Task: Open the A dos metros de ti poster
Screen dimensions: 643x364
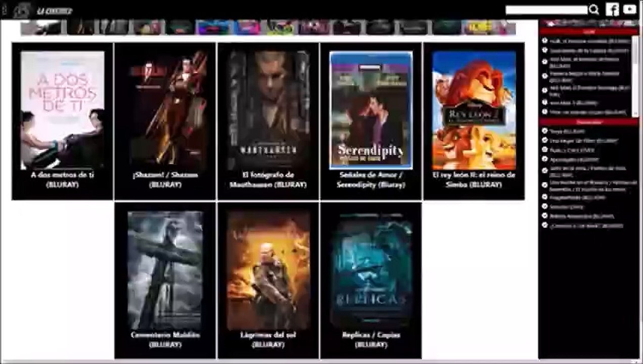Action: pos(63,110)
